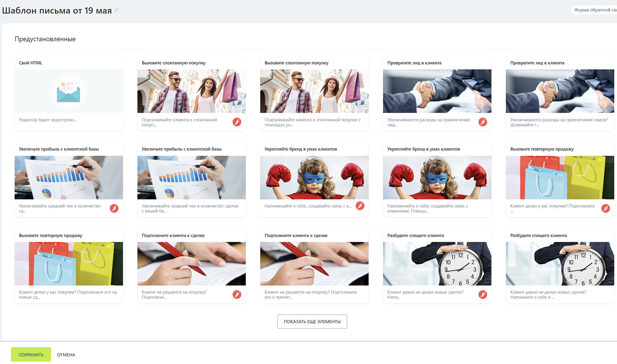Click the description Подталкивайте клиента к спонтанной покупке с помощью ун...
This screenshot has height=364, width=617.
313,122
